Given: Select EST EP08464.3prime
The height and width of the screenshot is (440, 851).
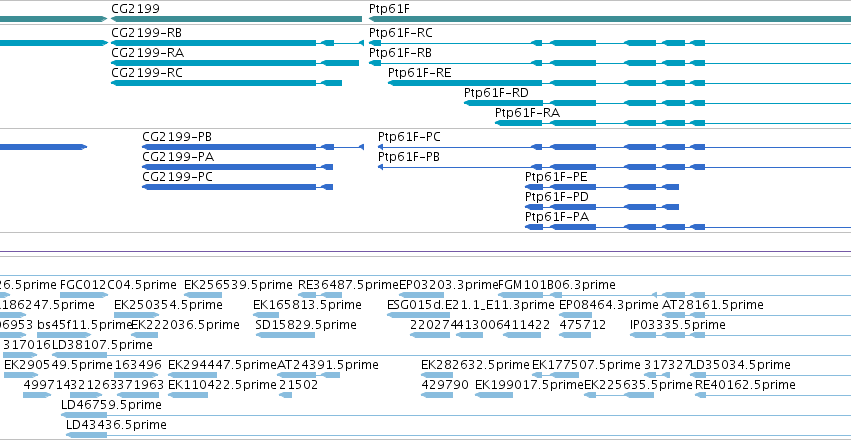Looking at the screenshot, I should click(577, 315).
